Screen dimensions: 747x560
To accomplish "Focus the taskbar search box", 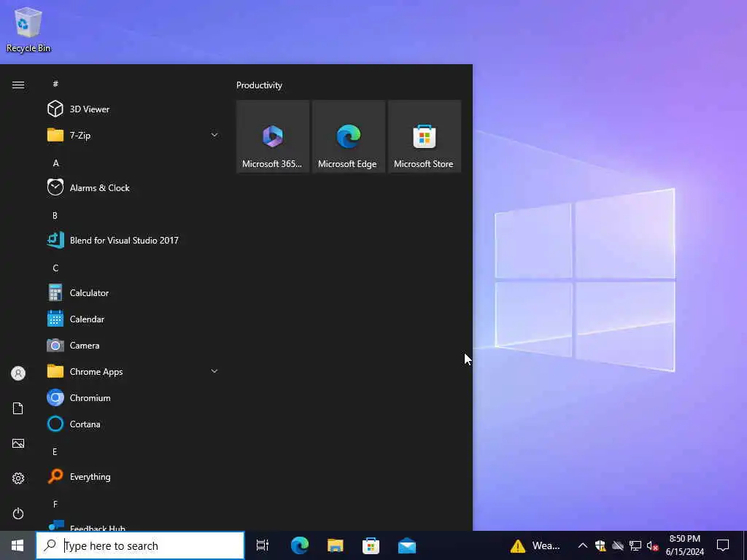I will (141, 545).
